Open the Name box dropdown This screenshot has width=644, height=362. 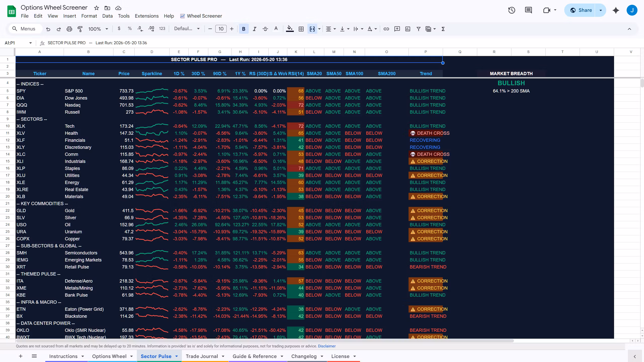click(30, 43)
